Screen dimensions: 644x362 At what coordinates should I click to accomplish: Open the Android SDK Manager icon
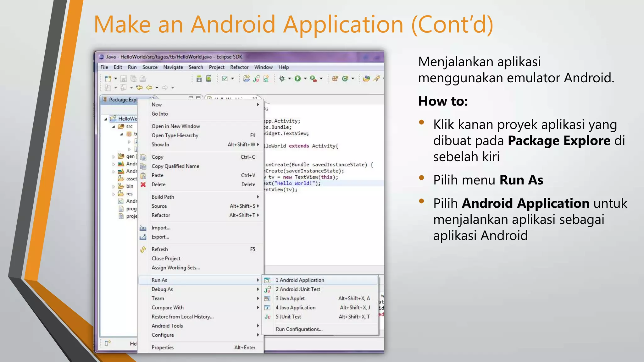pyautogui.click(x=199, y=79)
